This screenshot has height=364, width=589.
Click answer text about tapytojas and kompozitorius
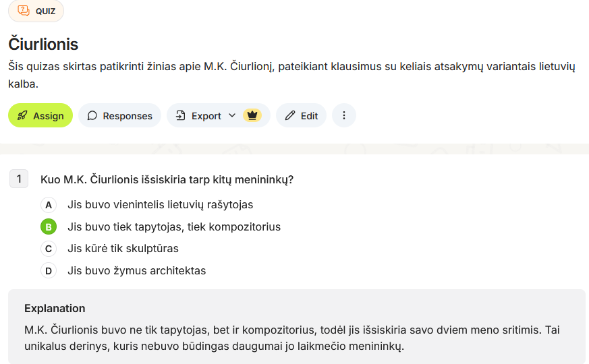click(x=174, y=226)
